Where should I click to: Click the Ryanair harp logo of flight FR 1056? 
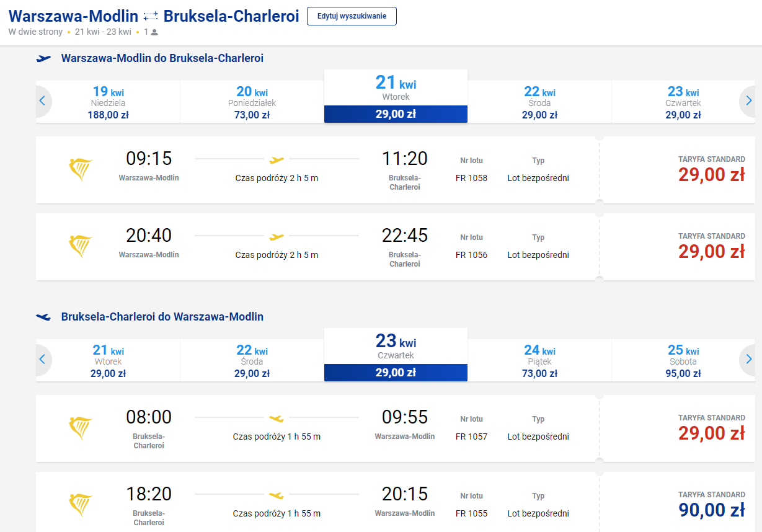point(80,247)
